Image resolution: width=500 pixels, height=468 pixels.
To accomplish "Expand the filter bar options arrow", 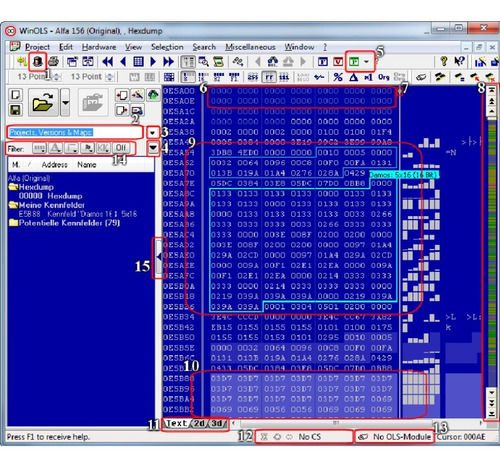I will point(153,148).
